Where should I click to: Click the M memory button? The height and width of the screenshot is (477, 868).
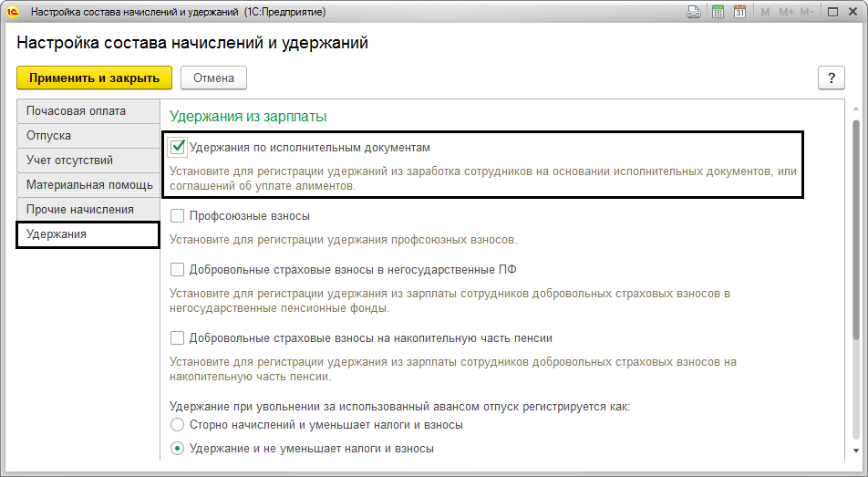[764, 13]
